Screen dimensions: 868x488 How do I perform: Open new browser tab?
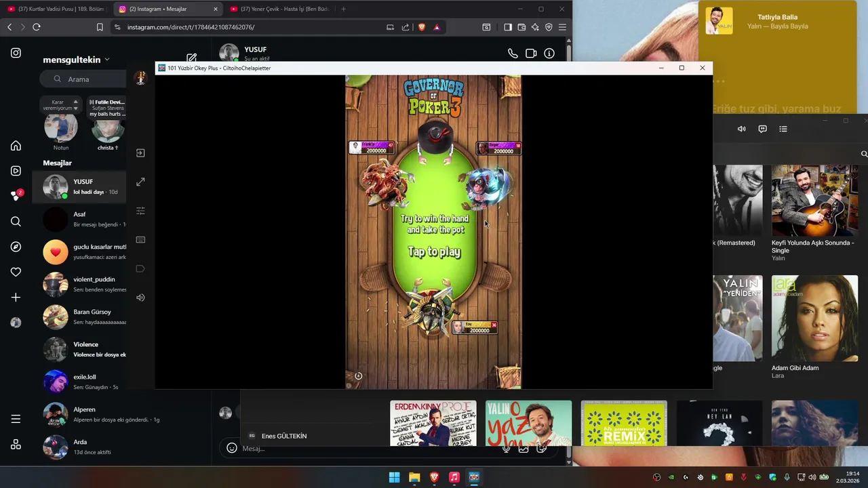click(343, 9)
